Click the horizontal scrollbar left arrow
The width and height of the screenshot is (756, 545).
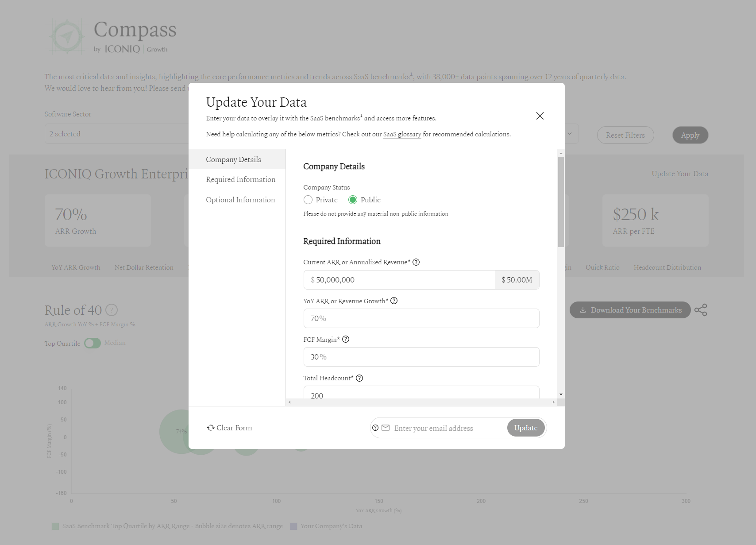point(289,402)
